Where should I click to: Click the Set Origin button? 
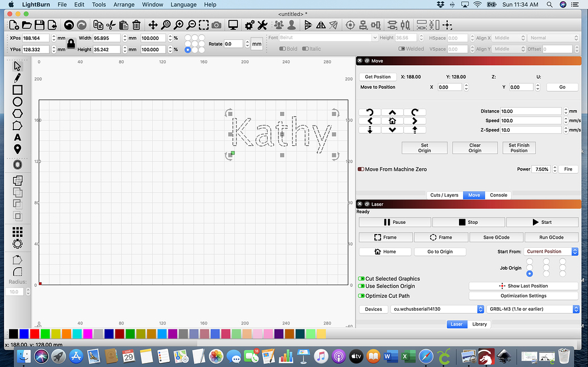point(424,148)
